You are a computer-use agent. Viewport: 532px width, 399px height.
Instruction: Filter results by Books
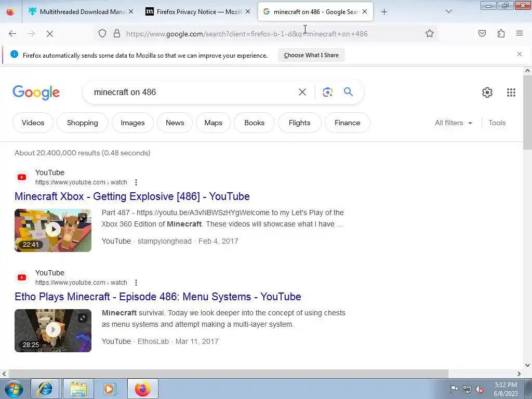[254, 123]
